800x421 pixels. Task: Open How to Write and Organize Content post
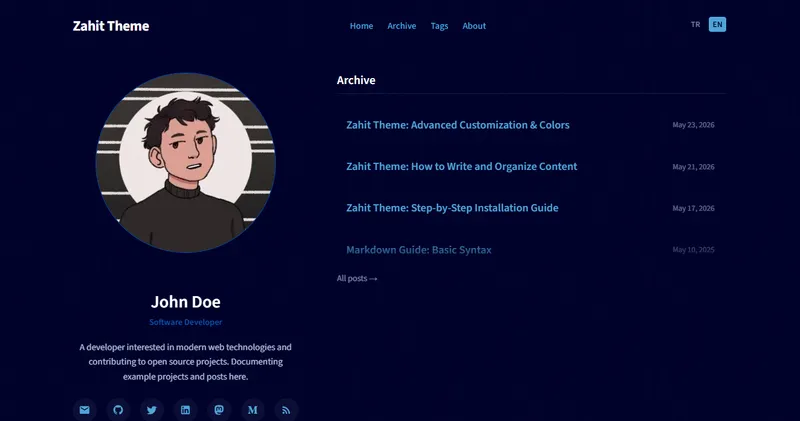(462, 166)
